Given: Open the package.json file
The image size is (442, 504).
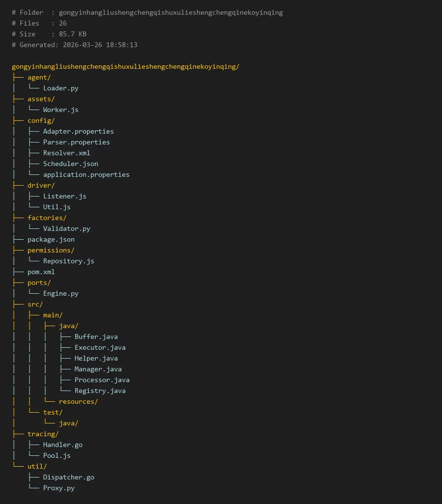Looking at the screenshot, I should 51,239.
